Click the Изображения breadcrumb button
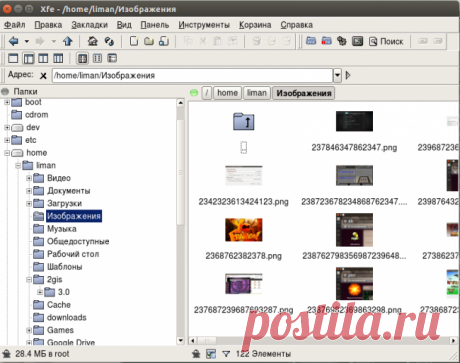 (x=304, y=93)
